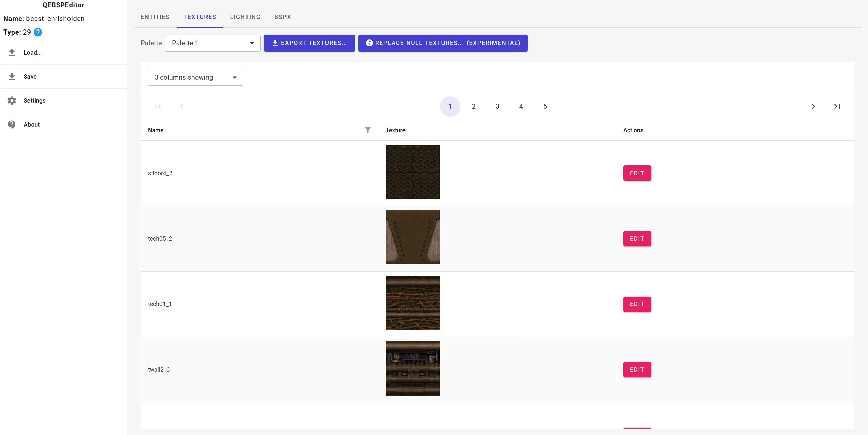
Task: Expand the 3 columns showing selector
Action: click(196, 77)
